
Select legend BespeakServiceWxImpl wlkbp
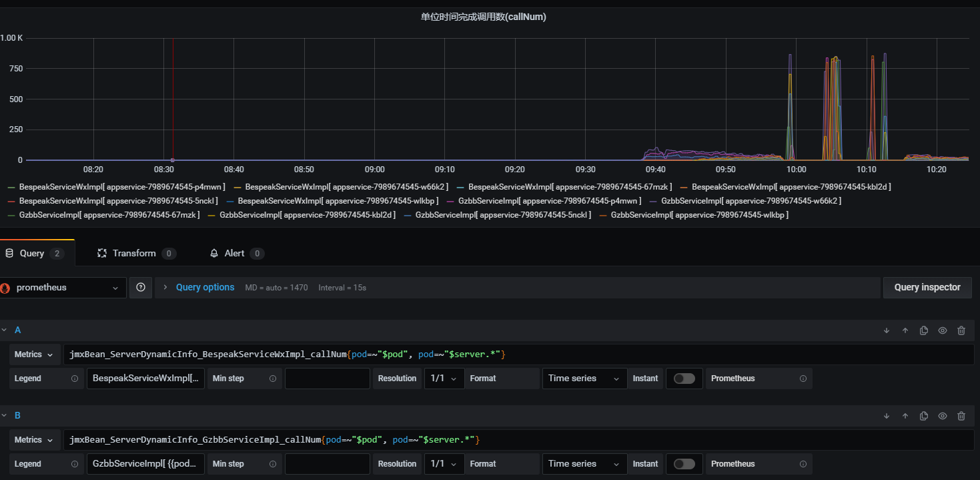tap(338, 201)
